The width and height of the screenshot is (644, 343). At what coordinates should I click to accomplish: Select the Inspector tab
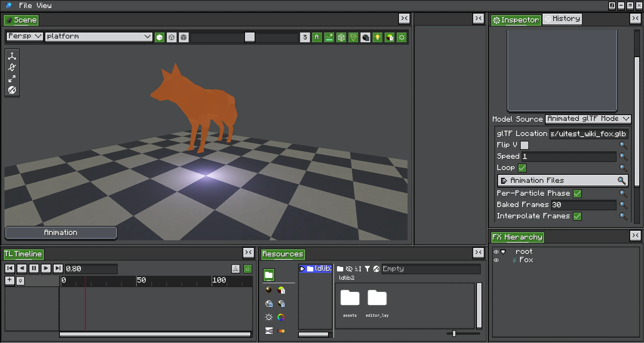click(x=516, y=20)
